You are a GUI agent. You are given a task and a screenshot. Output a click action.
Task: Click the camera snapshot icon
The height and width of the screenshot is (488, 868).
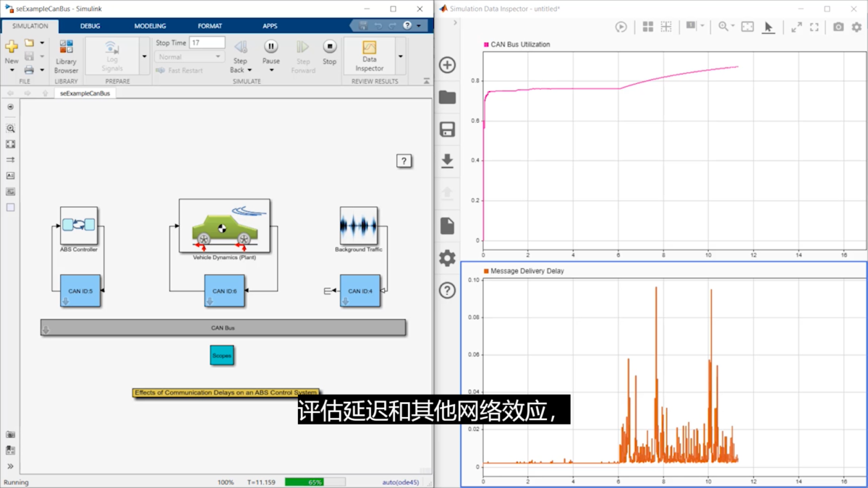838,27
